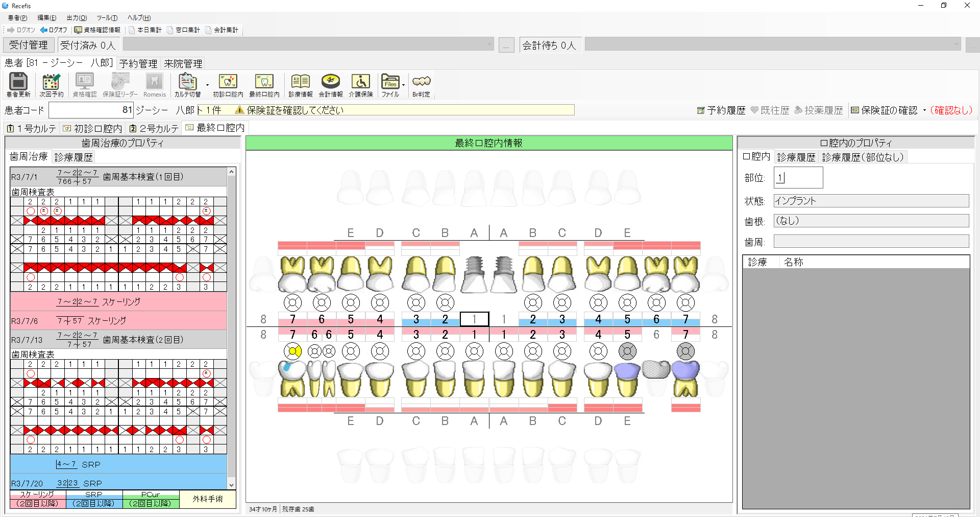Image resolution: width=980 pixels, height=517 pixels.
Task: Open the 診療情報 book icon
Action: click(x=301, y=85)
